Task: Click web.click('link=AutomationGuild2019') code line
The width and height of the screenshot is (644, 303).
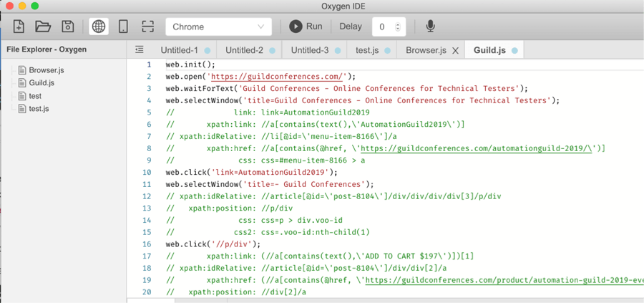Action: 252,172
